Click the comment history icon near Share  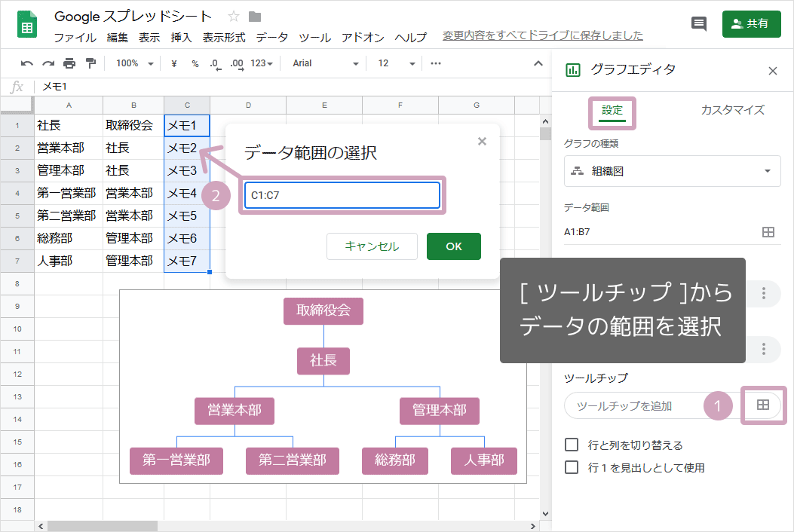pyautogui.click(x=698, y=23)
